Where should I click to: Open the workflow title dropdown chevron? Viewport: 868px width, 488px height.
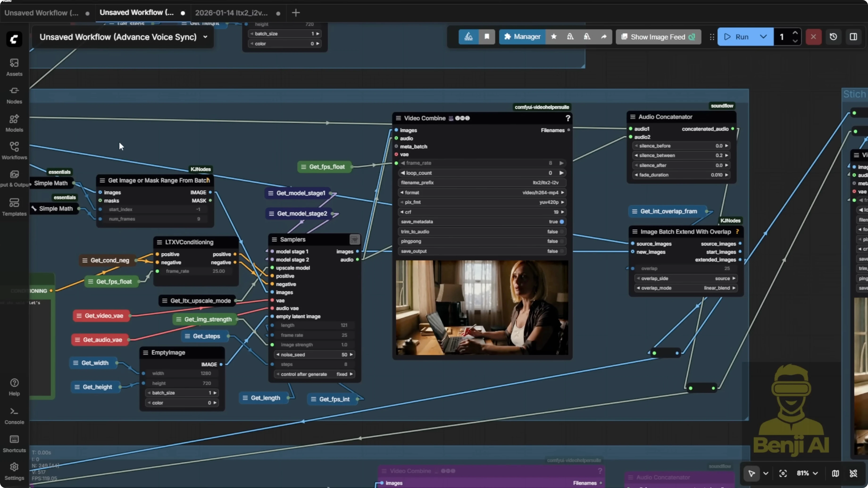tap(205, 37)
